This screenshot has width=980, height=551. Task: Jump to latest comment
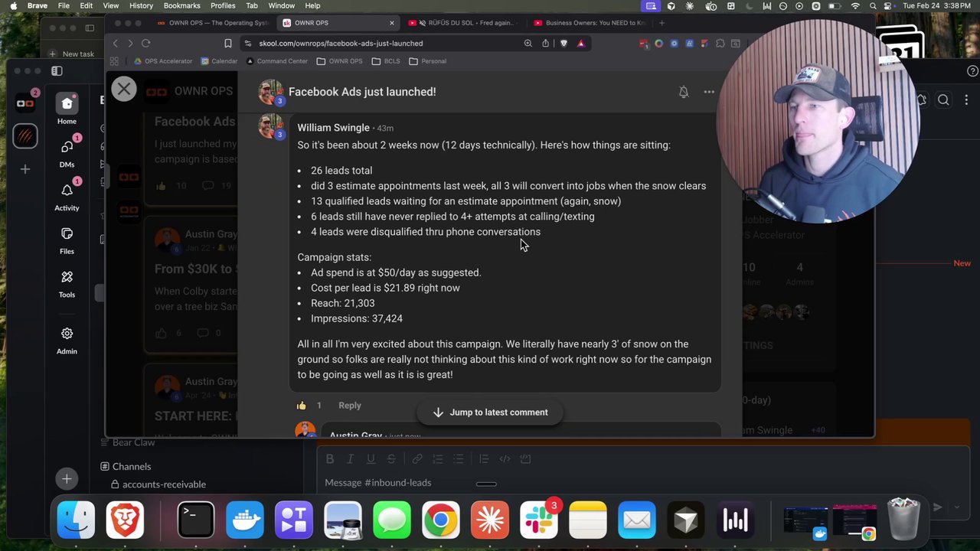[x=490, y=412]
